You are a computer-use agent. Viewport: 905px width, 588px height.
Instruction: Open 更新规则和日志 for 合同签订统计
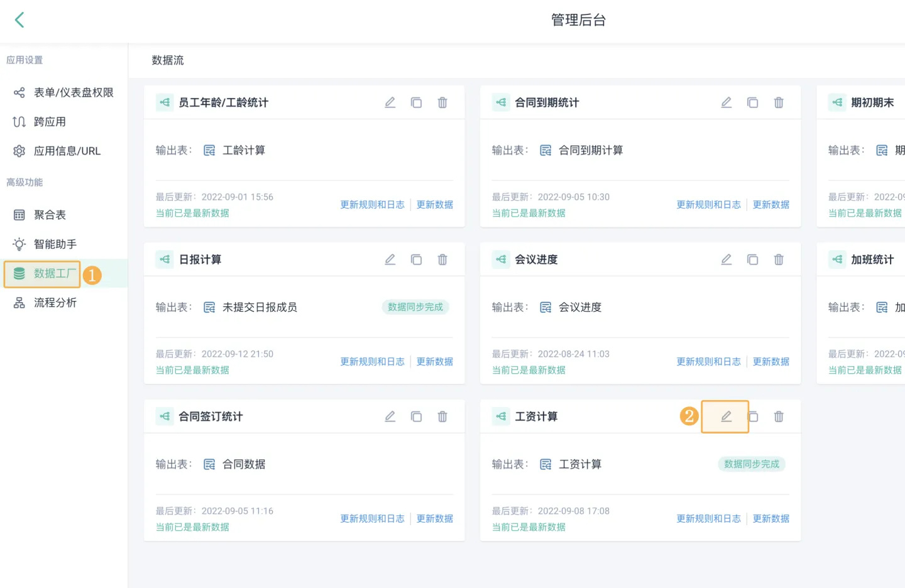point(372,519)
